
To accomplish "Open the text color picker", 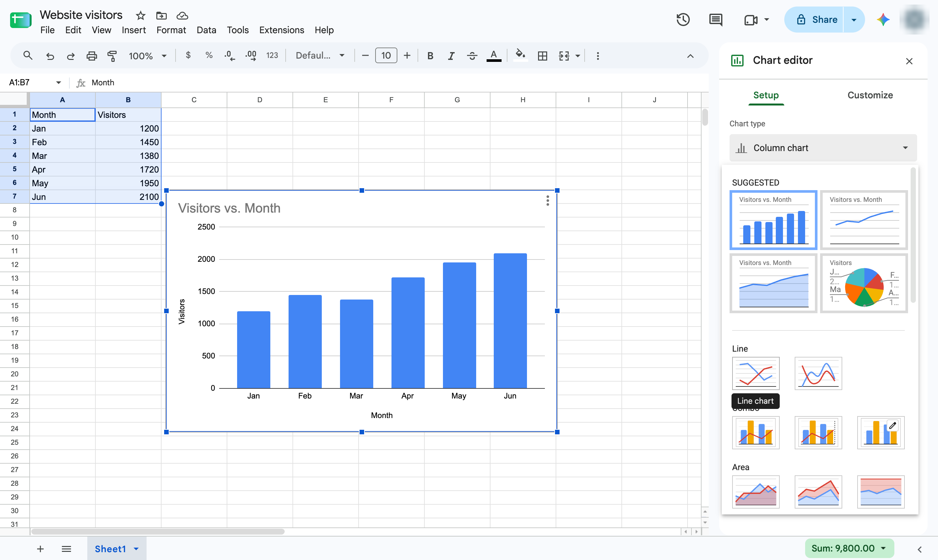I will tap(493, 56).
